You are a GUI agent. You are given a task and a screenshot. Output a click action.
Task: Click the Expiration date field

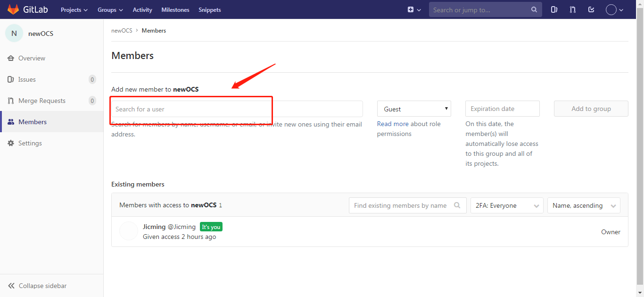click(502, 108)
